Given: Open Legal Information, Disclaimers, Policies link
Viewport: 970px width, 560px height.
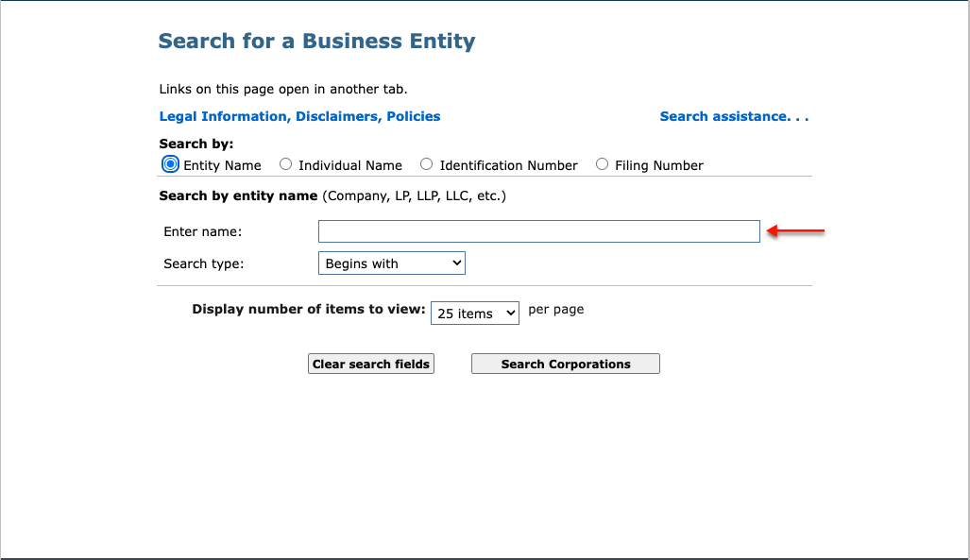Looking at the screenshot, I should pos(300,116).
